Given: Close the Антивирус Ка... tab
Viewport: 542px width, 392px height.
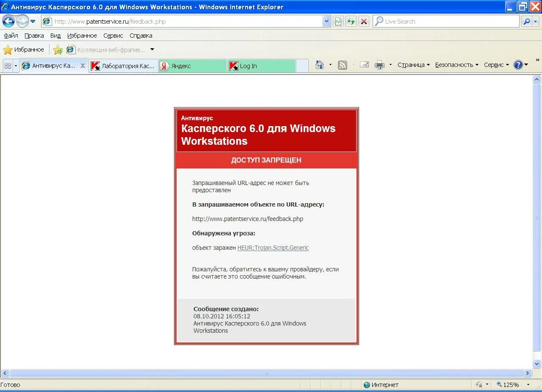Looking at the screenshot, I should click(83, 66).
